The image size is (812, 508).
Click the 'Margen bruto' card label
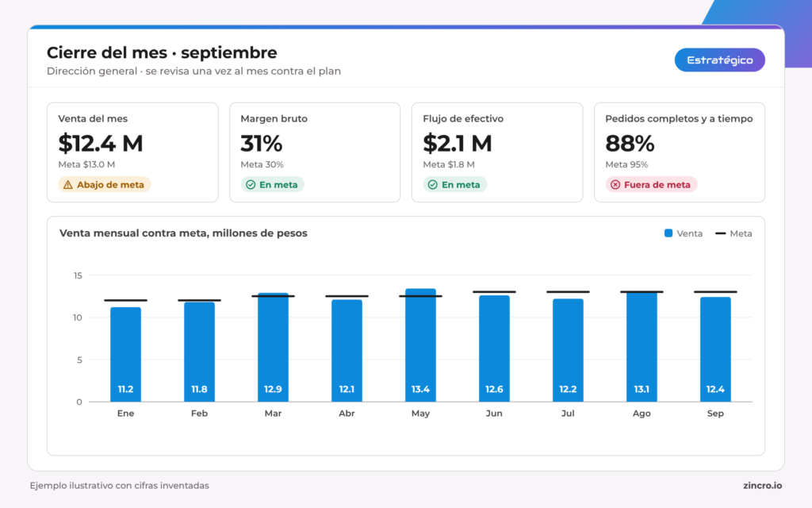tap(274, 119)
